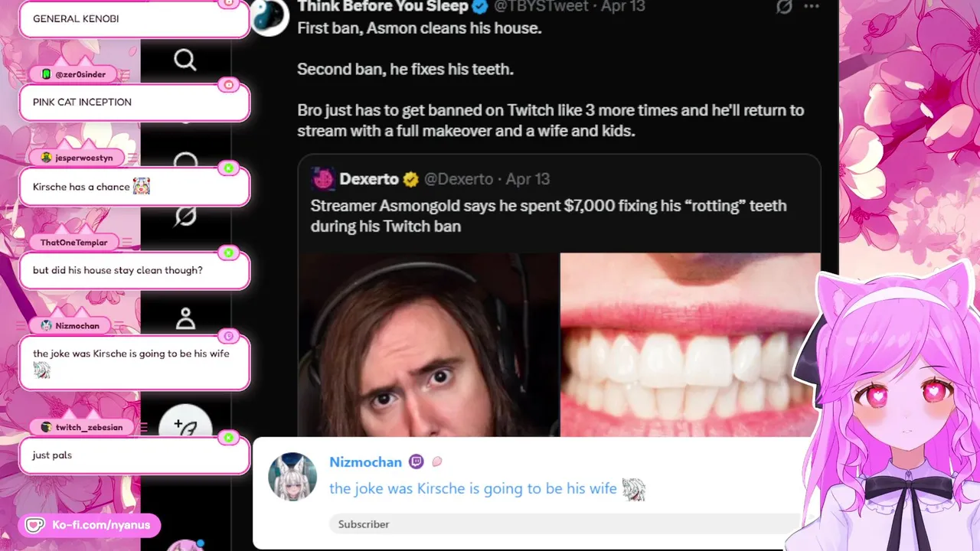
Task: Click the Ko-fi heart cup icon
Action: (34, 525)
